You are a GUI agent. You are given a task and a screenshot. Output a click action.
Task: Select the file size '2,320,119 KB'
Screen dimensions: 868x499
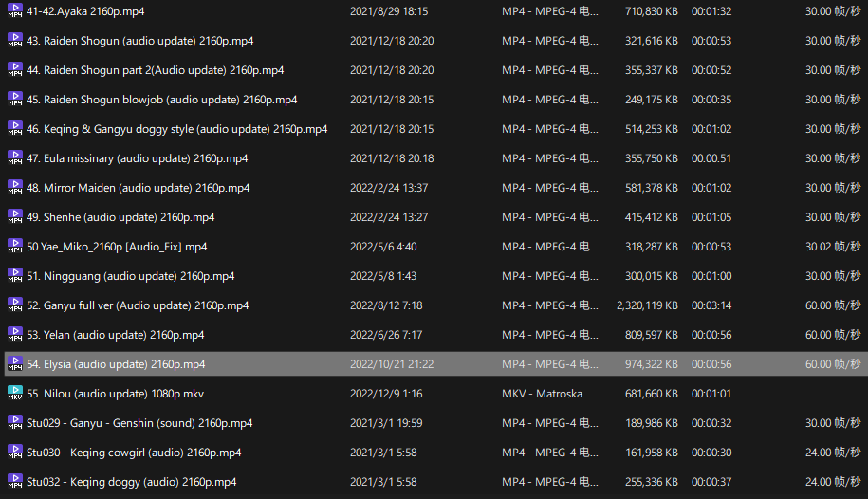pos(647,305)
